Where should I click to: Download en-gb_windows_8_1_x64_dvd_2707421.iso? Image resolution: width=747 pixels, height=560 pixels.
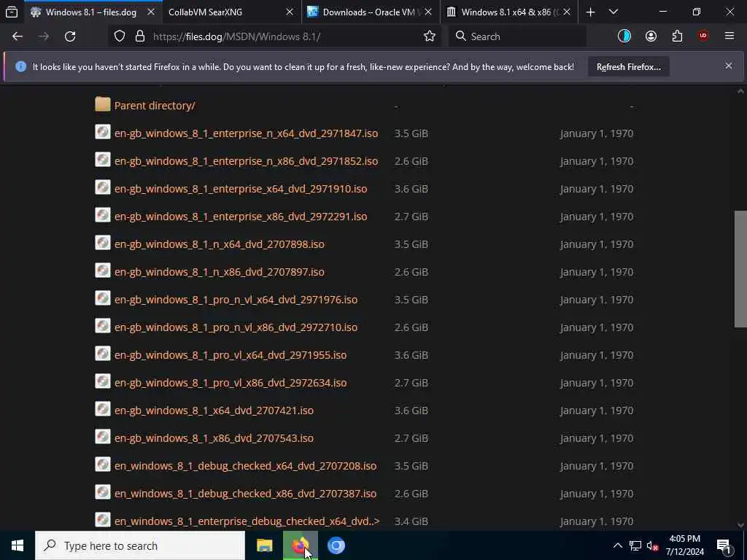[x=214, y=411]
